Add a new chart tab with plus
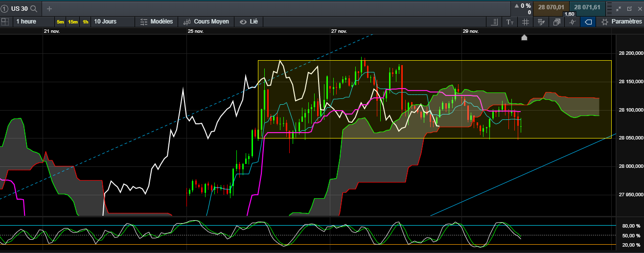The width and height of the screenshot is (644, 253). coord(49,8)
